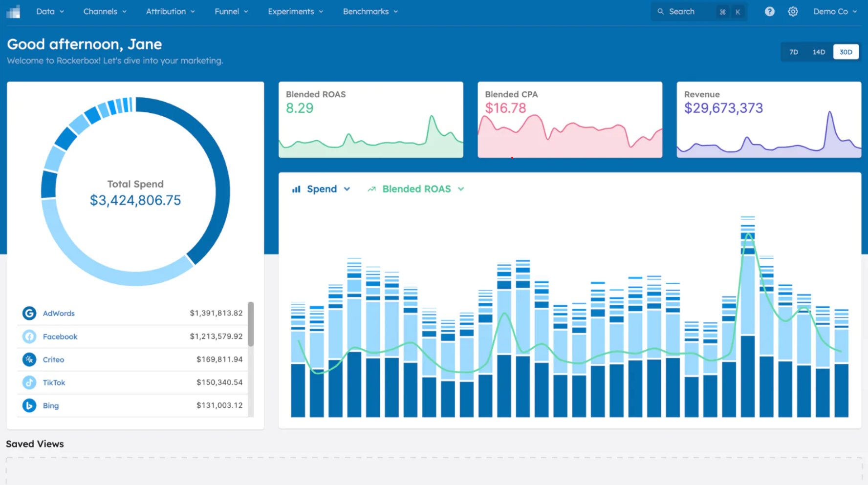Viewport: 868px width, 485px height.
Task: Expand the Blended ROAS metric dropdown chevron
Action: 461,189
